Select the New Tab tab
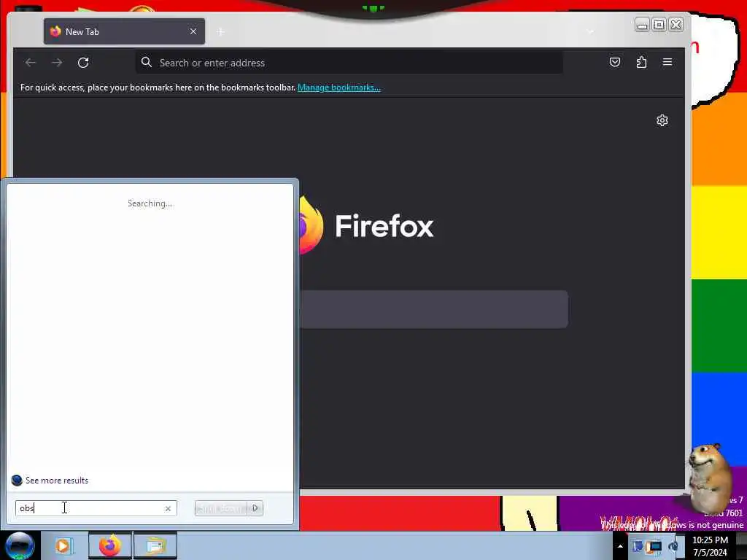The height and width of the screenshot is (560, 747). [124, 31]
